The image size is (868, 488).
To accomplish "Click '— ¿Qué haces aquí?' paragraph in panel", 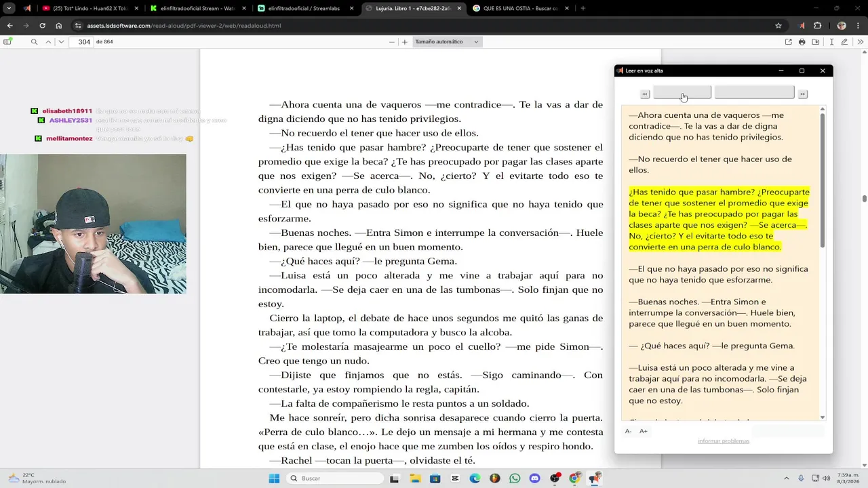I will (x=711, y=346).
